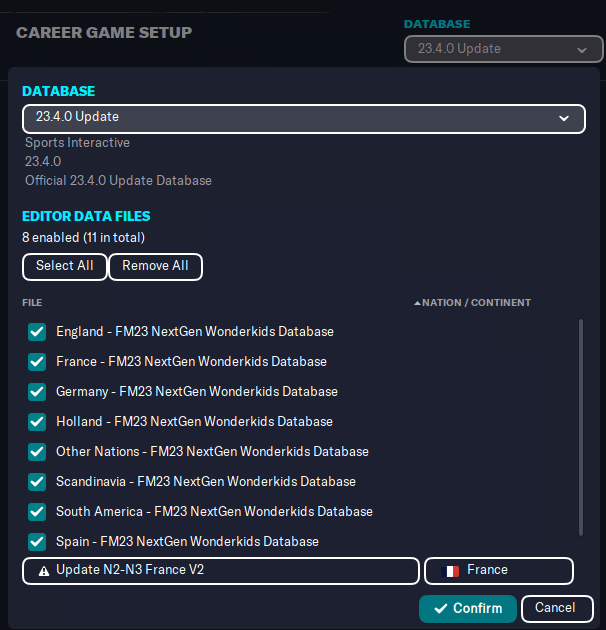Untick the France NextGen Wonderkids checkbox
Screen dimensions: 606x630
tap(37, 362)
